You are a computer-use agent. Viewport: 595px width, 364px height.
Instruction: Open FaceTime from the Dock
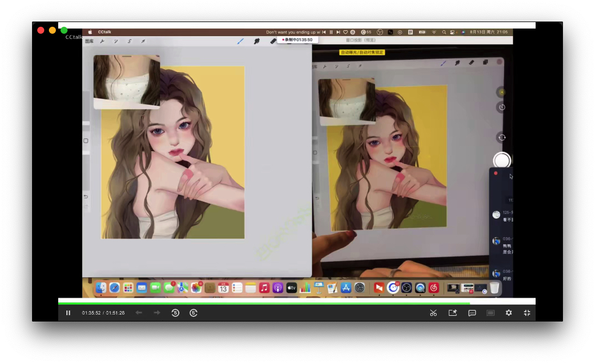click(155, 288)
